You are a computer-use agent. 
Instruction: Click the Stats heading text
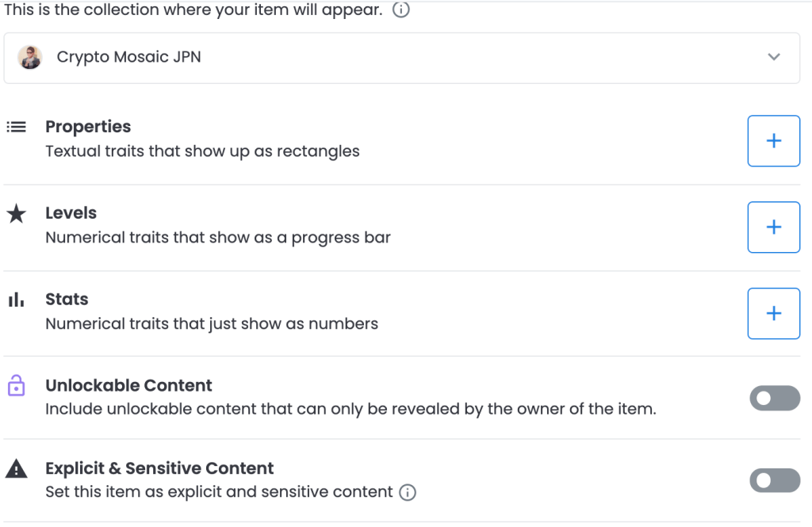click(67, 300)
